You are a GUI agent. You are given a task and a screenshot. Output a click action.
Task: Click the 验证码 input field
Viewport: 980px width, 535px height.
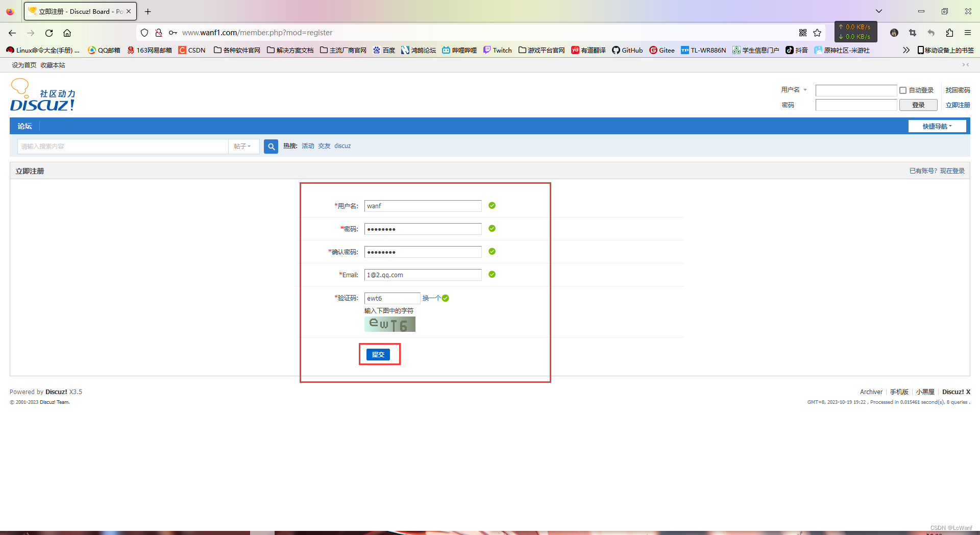point(392,299)
